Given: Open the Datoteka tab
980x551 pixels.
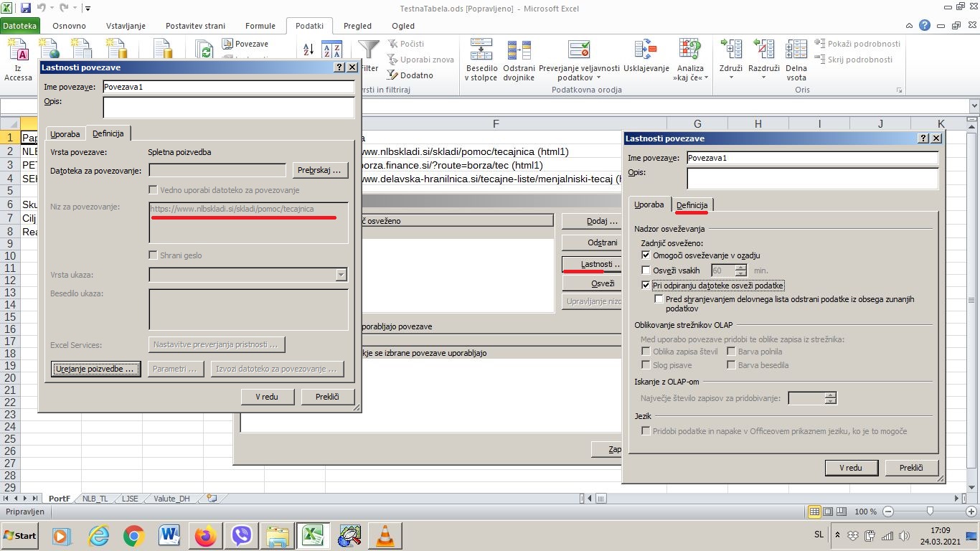Looking at the screenshot, I should (19, 26).
